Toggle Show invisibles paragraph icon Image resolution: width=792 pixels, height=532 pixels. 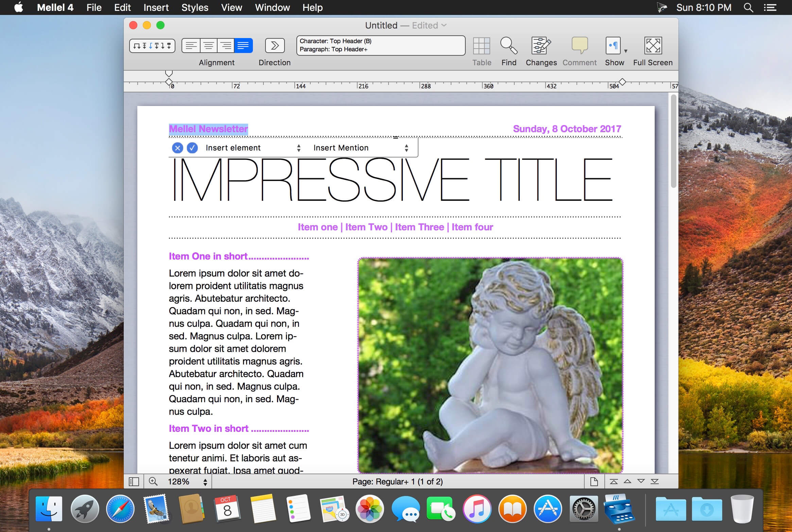(613, 46)
